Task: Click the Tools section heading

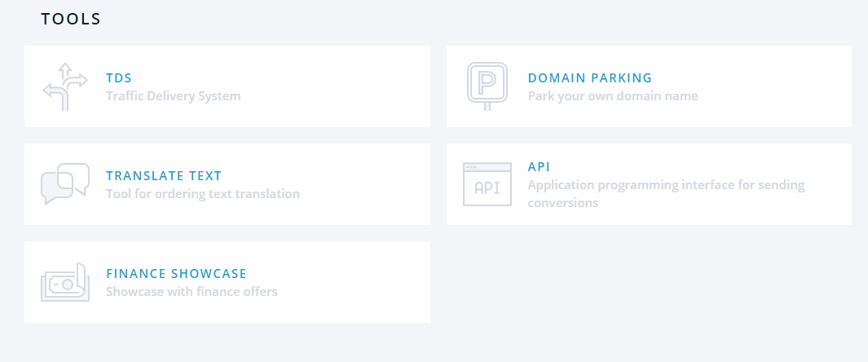Action: coord(71,19)
